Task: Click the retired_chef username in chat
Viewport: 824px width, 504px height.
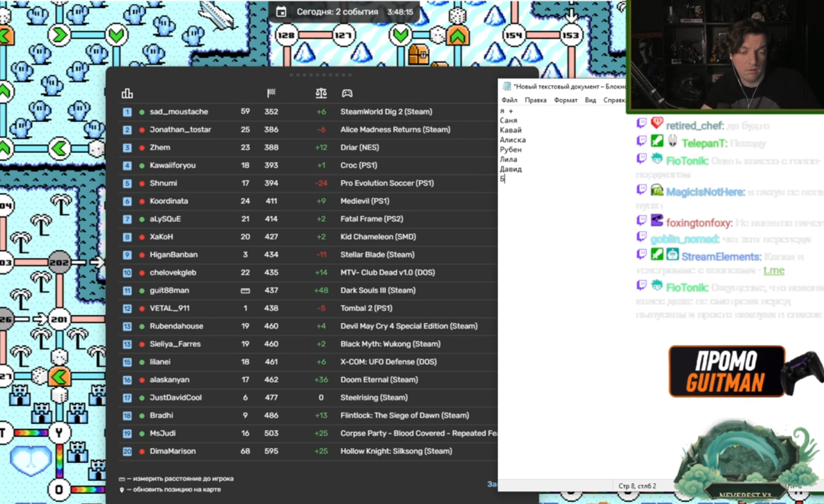Action: [x=695, y=126]
